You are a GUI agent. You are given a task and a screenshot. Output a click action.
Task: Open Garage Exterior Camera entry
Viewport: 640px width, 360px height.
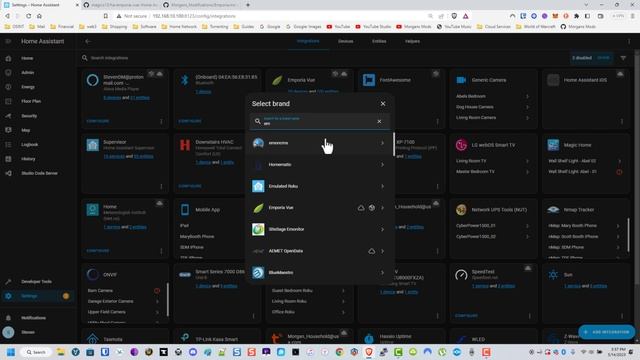[124, 301]
